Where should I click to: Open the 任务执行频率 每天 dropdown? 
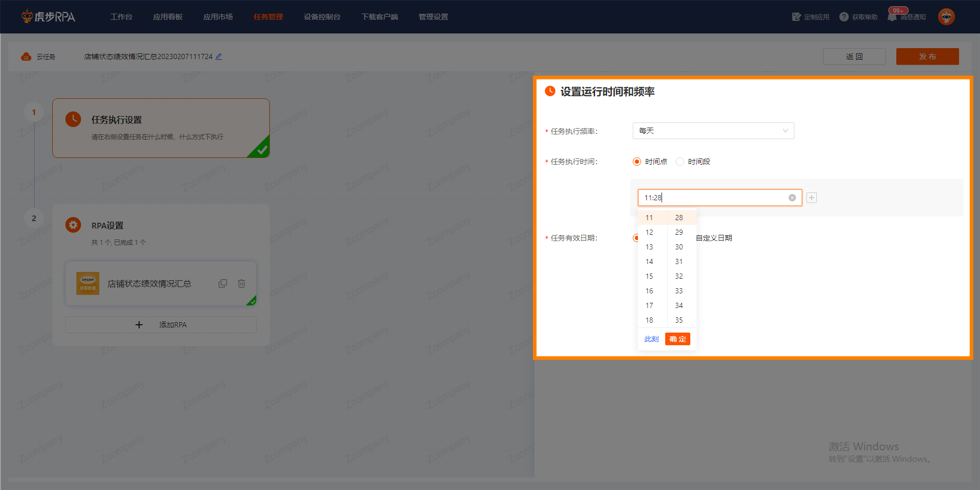pos(713,131)
